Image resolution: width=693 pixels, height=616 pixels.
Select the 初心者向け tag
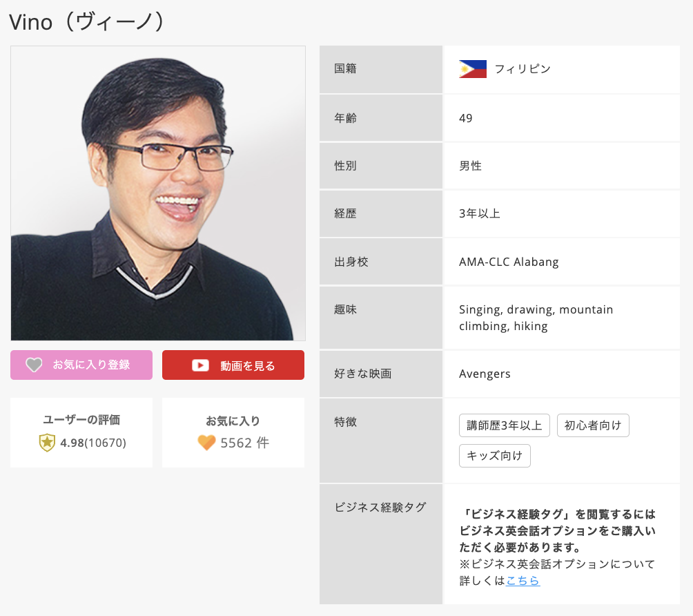click(x=593, y=425)
